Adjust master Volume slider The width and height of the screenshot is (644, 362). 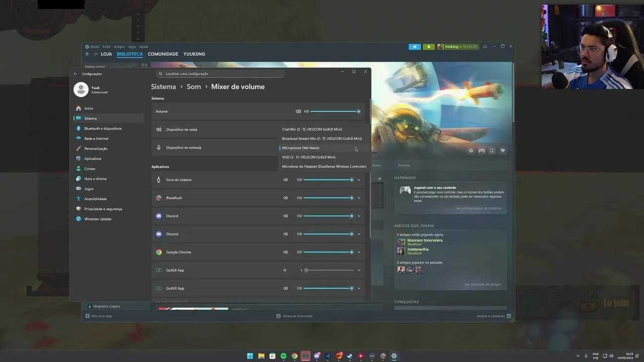pos(335,111)
